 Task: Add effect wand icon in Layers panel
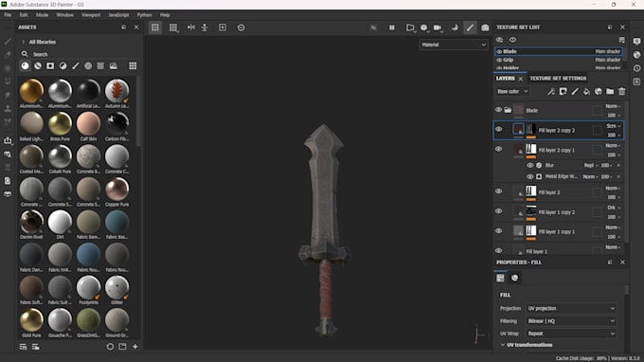551,91
